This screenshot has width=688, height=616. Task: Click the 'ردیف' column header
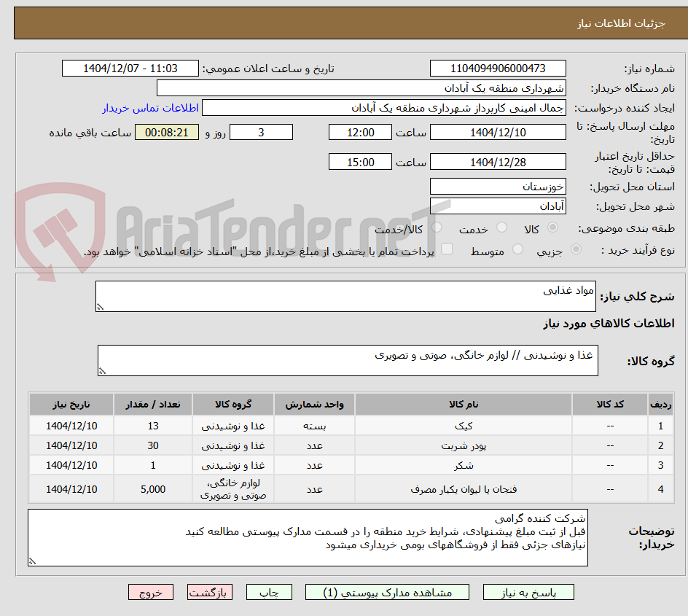pyautogui.click(x=661, y=404)
